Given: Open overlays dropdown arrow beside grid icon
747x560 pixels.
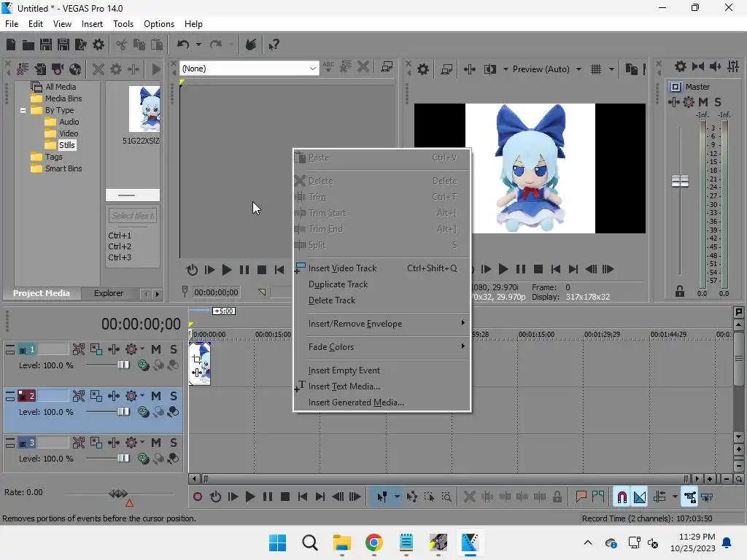Looking at the screenshot, I should tap(612, 69).
